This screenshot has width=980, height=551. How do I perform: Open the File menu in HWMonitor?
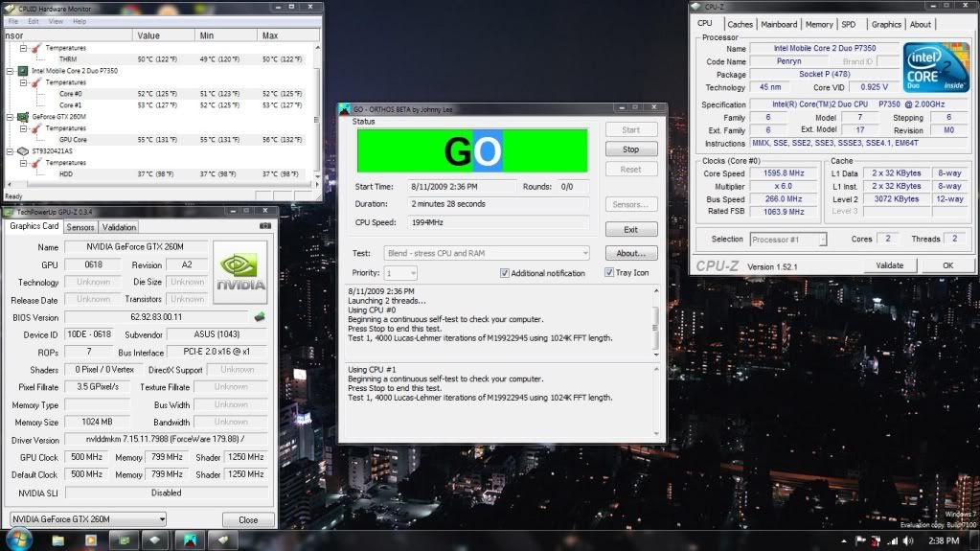tap(13, 21)
